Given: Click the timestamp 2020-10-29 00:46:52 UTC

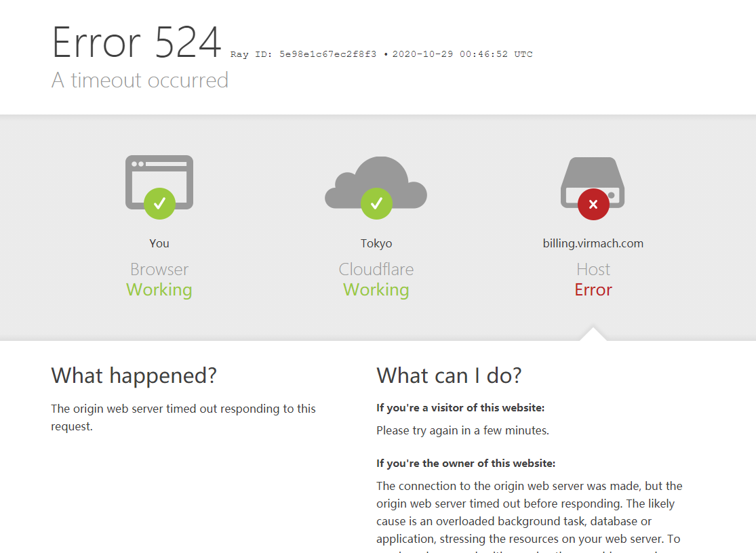Looking at the screenshot, I should [462, 54].
